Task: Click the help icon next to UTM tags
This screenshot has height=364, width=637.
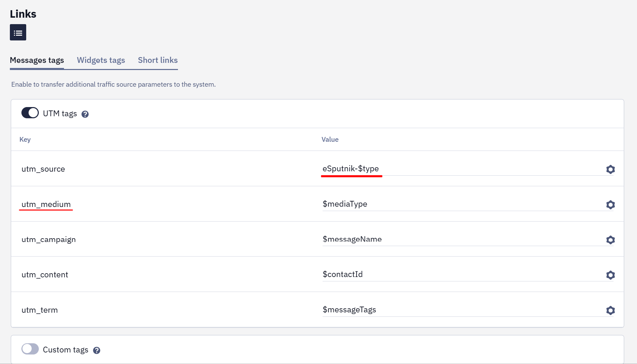Action: point(85,114)
